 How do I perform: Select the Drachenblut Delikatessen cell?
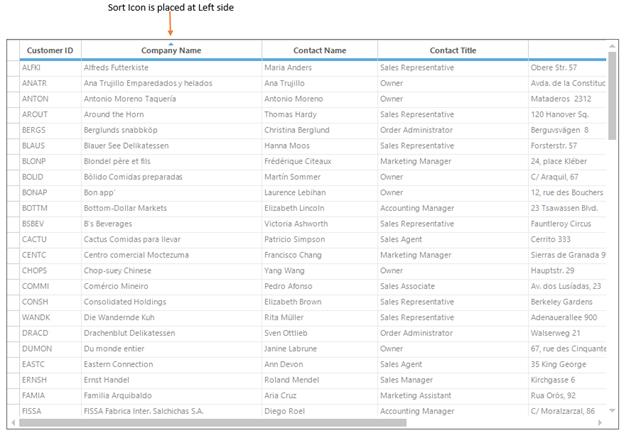pyautogui.click(x=172, y=333)
